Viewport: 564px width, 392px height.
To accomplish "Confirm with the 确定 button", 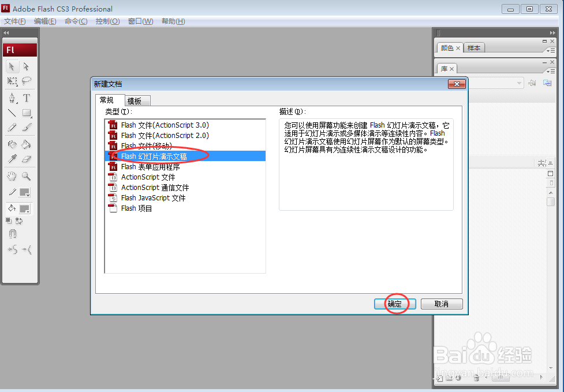I will pyautogui.click(x=395, y=304).
